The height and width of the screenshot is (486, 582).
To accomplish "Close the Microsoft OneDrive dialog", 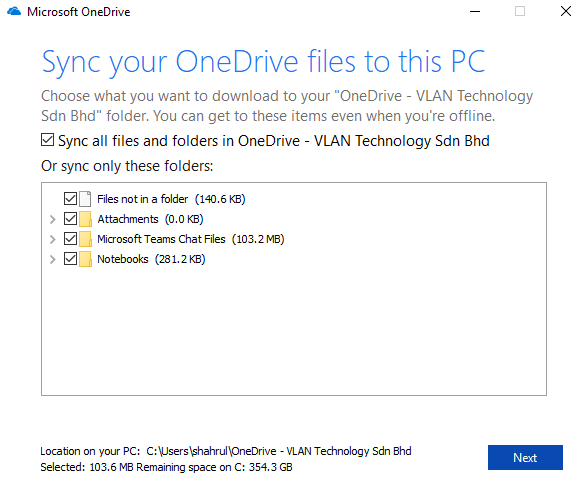I will click(x=566, y=11).
